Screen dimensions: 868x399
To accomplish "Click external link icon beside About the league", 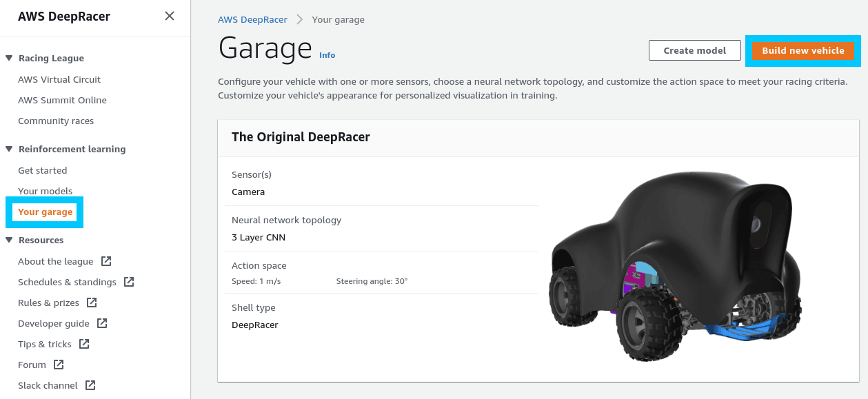I will point(106,261).
